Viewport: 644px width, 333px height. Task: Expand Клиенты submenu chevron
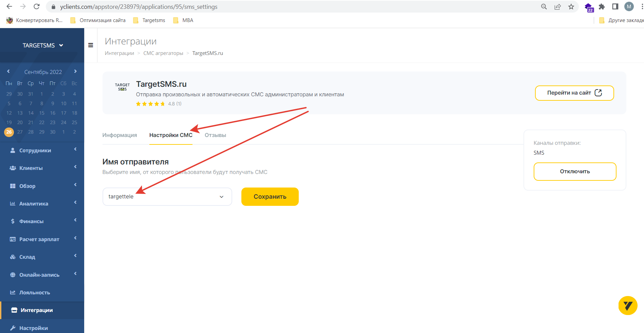tap(75, 167)
